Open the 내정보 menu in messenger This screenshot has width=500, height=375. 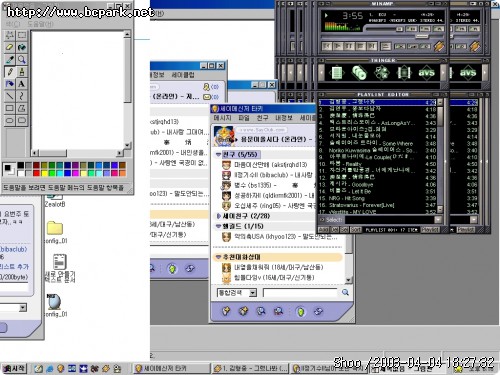(284, 118)
